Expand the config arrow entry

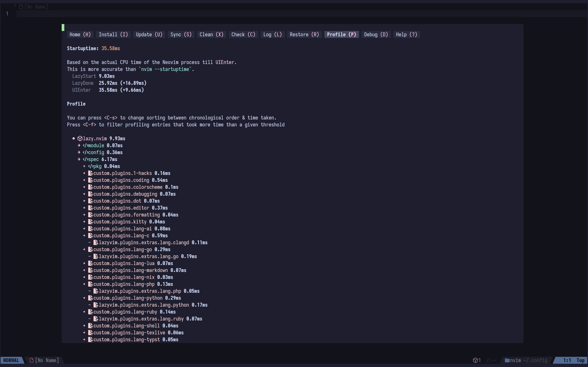79,153
